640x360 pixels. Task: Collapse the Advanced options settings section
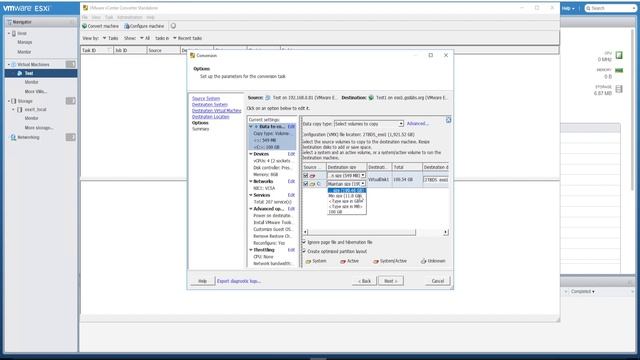tap(251, 209)
